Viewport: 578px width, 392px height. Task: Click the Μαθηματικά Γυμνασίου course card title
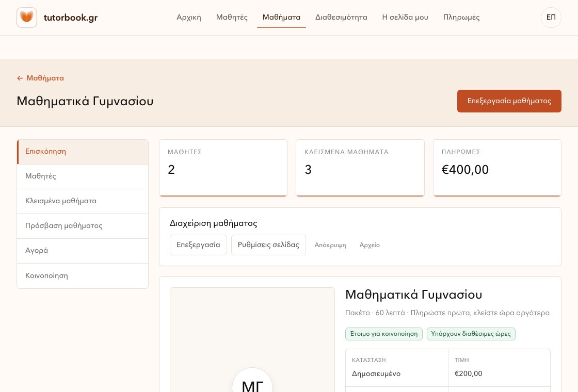(413, 295)
